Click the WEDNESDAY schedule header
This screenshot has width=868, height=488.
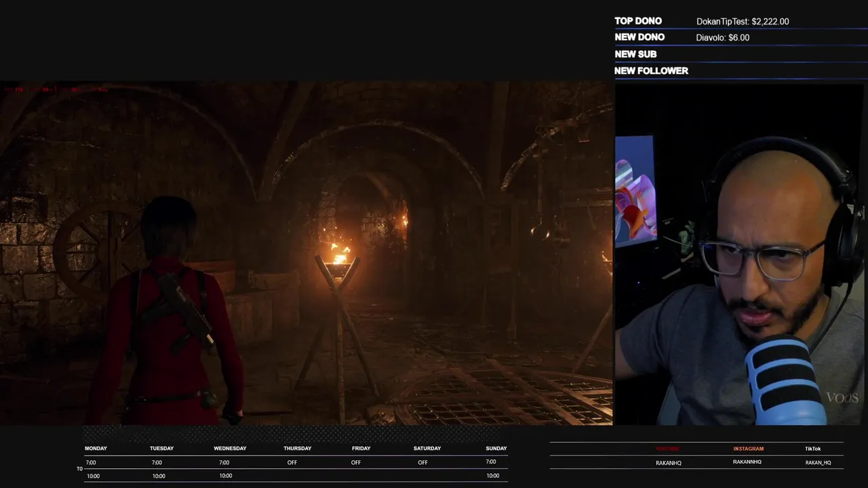pos(230,448)
